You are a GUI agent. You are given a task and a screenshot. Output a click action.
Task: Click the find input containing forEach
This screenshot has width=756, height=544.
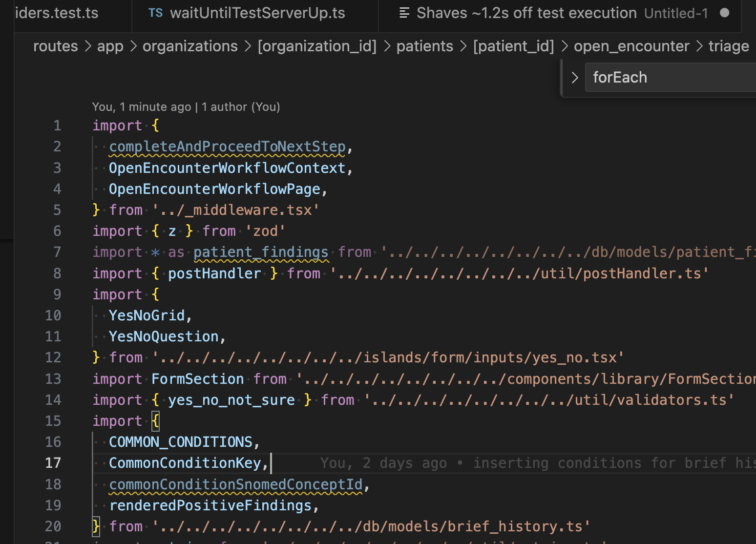click(x=671, y=78)
